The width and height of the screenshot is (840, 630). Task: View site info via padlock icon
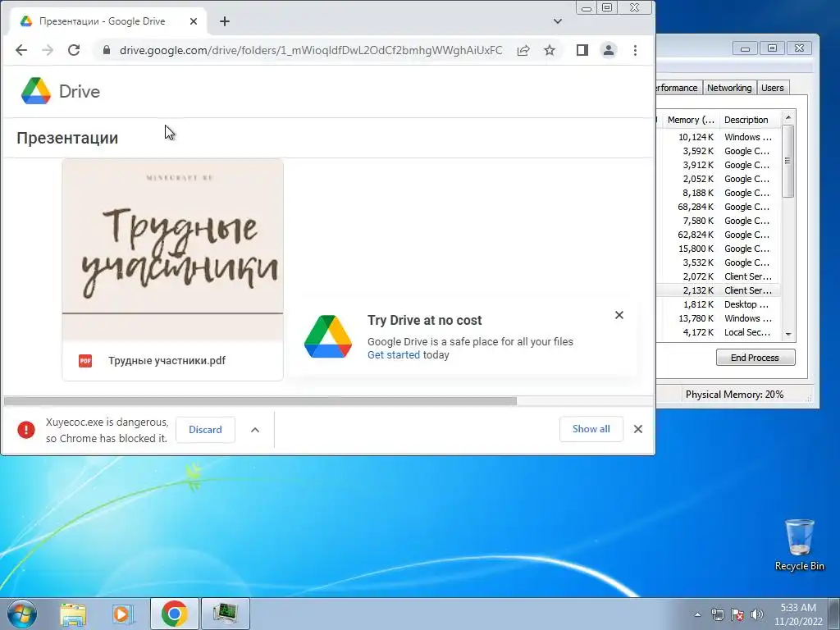tap(107, 50)
